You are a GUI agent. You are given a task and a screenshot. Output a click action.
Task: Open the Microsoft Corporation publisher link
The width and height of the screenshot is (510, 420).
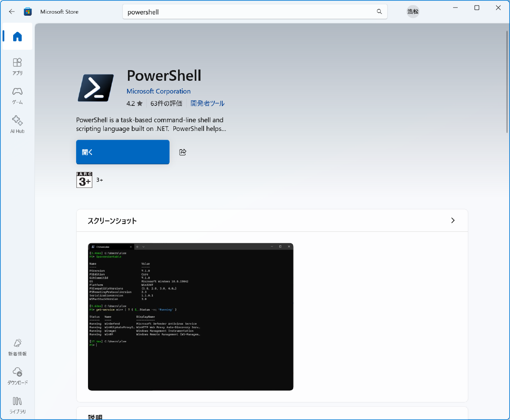point(159,91)
